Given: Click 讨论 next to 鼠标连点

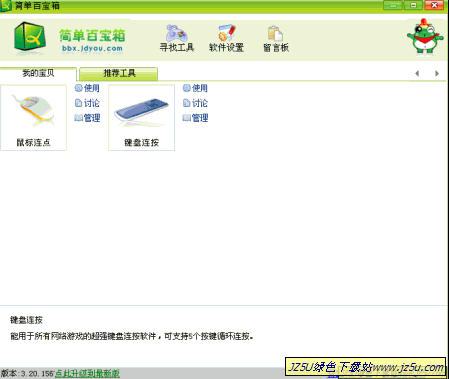Looking at the screenshot, I should [87, 103].
